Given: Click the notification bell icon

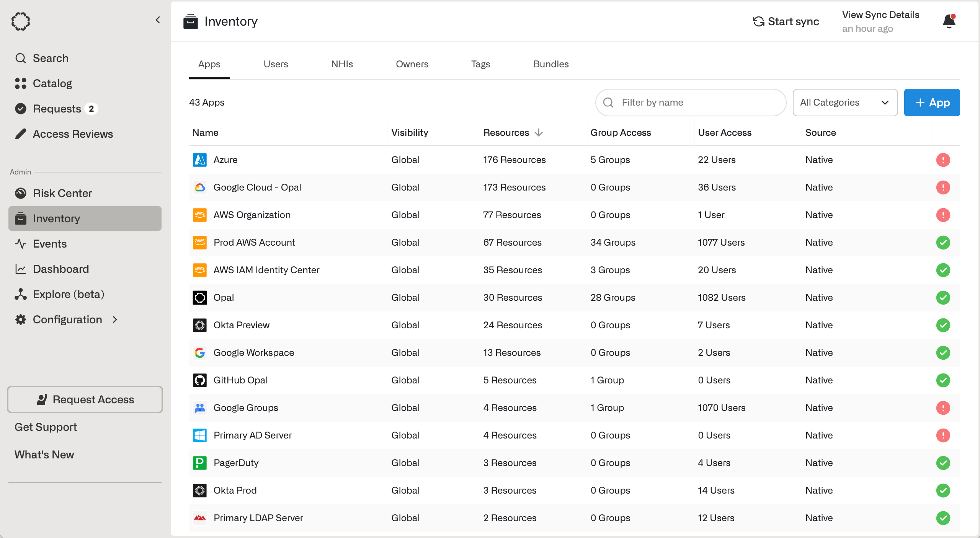Looking at the screenshot, I should pyautogui.click(x=949, y=21).
